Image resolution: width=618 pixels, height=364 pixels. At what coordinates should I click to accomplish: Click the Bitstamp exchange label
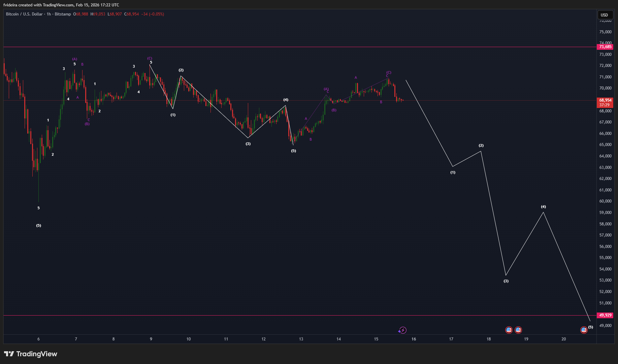63,14
